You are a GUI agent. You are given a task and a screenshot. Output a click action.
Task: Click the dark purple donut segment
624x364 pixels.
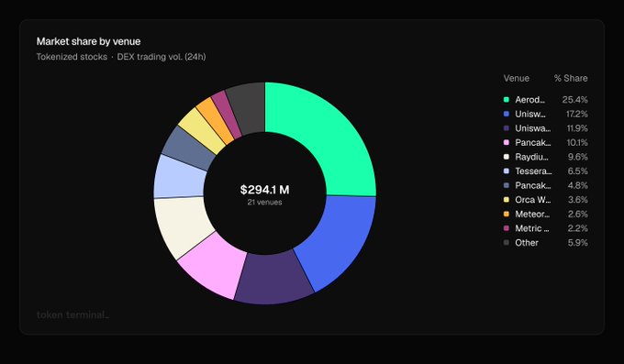tap(274, 279)
